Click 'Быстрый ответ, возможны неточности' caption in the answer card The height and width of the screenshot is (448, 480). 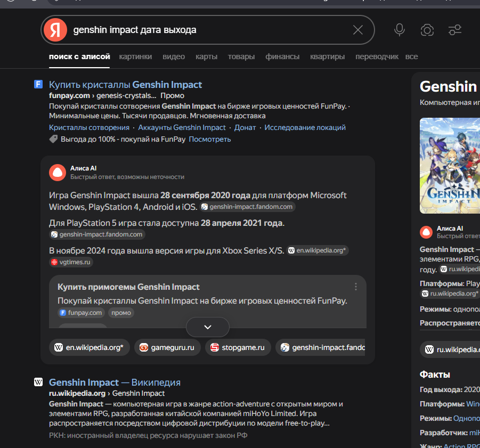127,177
